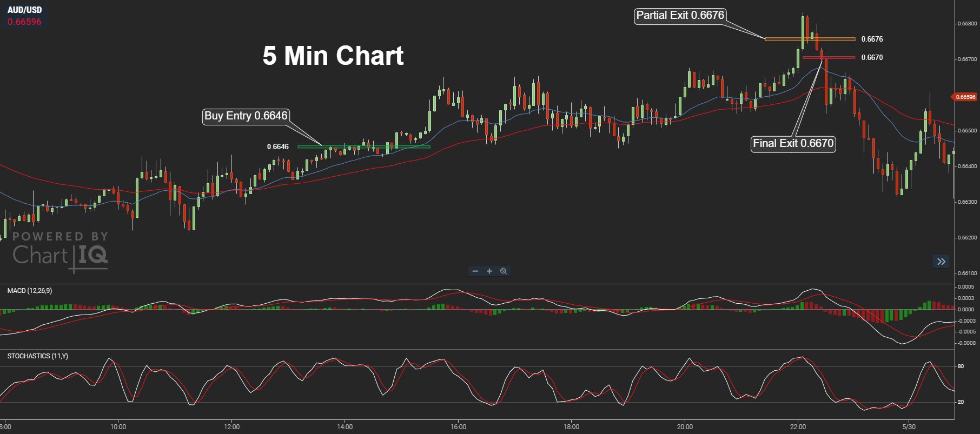Select the Buy Entry 0.6646 callout

tap(246, 116)
